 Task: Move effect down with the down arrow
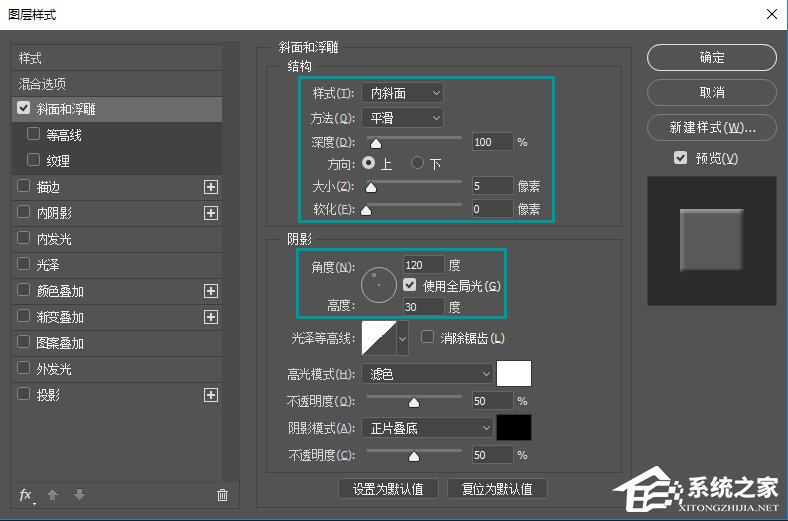79,495
